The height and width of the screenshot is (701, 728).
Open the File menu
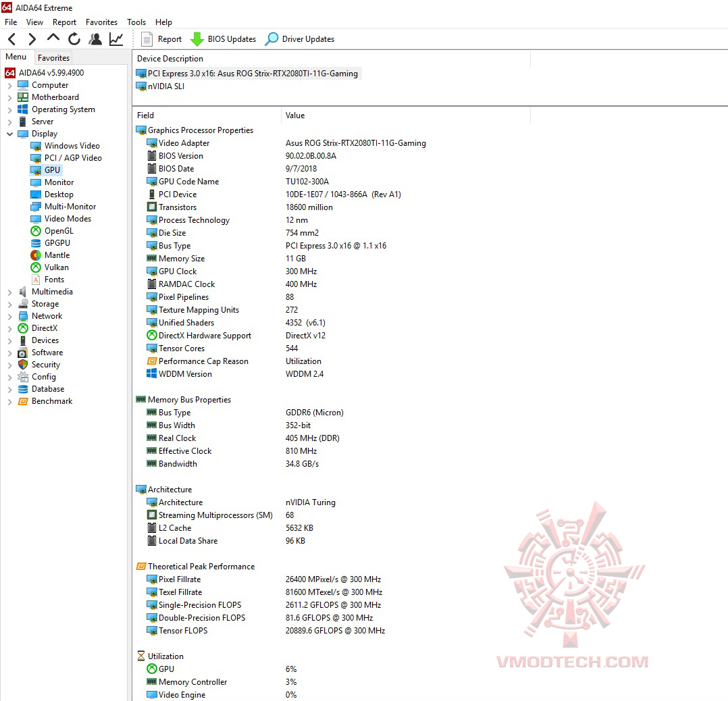(x=11, y=22)
